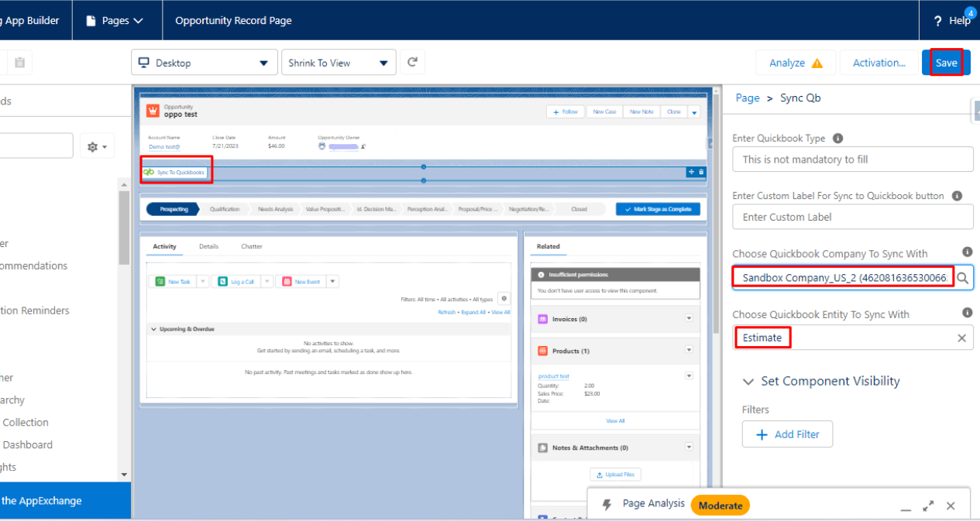The image size is (980, 521).
Task: Show info tooltip for Enter Quickbook Type
Action: pos(837,139)
